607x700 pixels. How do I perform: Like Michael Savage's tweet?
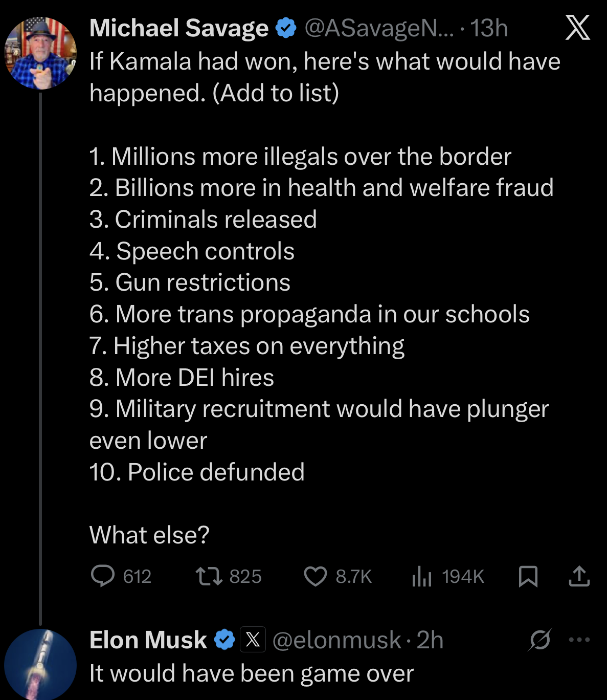tap(316, 577)
